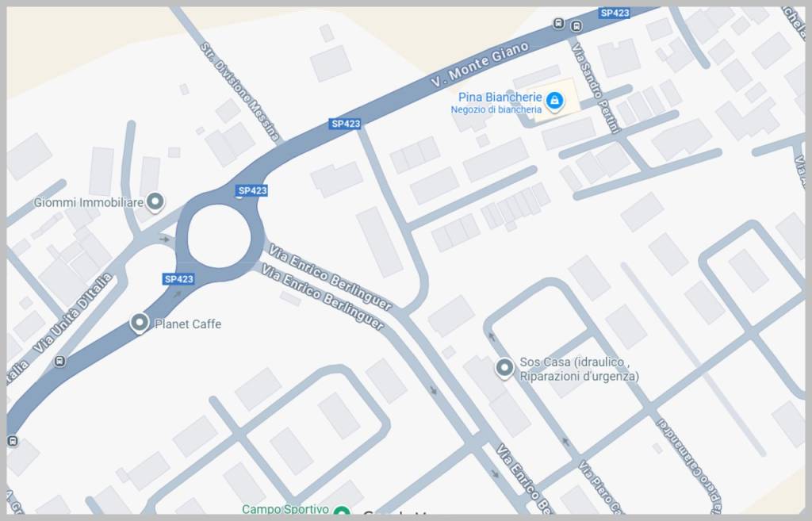This screenshot has height=521, width=812.
Task: Click the Via Sandro Pertini street name
Action: click(596, 88)
